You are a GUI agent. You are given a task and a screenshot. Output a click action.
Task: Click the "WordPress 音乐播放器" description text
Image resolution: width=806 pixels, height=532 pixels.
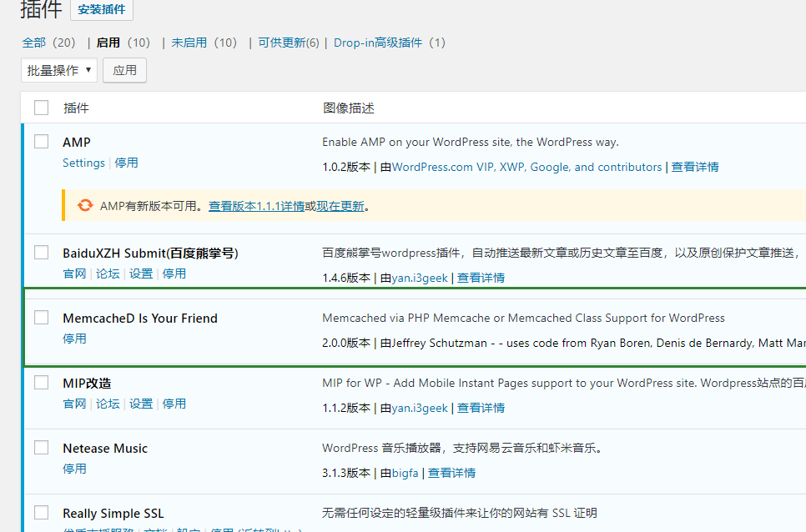462,448
